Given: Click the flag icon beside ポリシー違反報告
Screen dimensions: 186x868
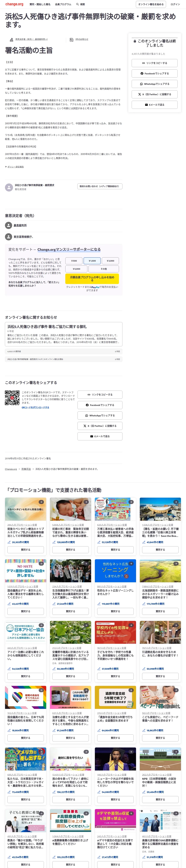Looking at the screenshot, I should coord(6,167).
